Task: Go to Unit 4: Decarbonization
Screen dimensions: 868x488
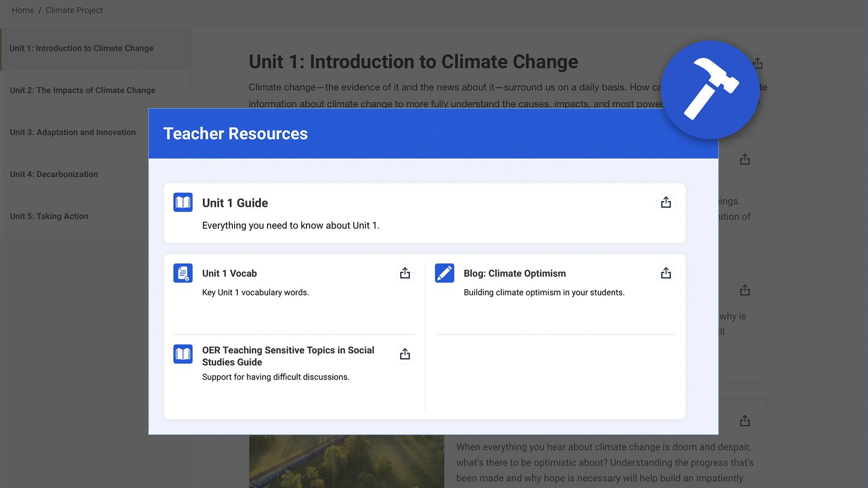Action: pos(54,174)
